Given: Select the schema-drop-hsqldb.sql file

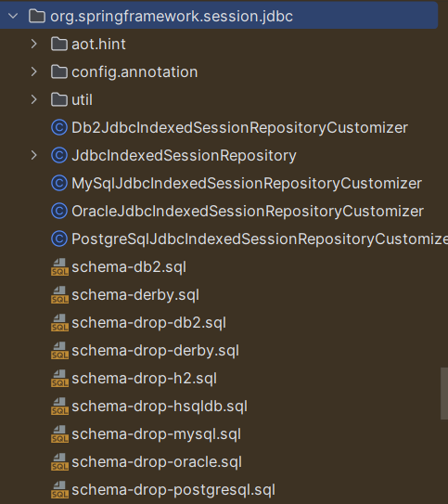Looking at the screenshot, I should [x=160, y=407].
